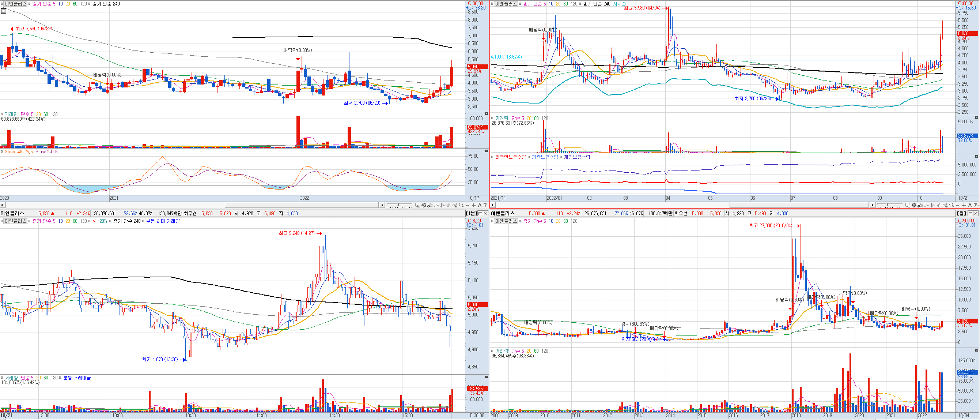Toggle Slow %K stochastic indicator marker
This screenshot has height=420, width=980.
(2, 151)
